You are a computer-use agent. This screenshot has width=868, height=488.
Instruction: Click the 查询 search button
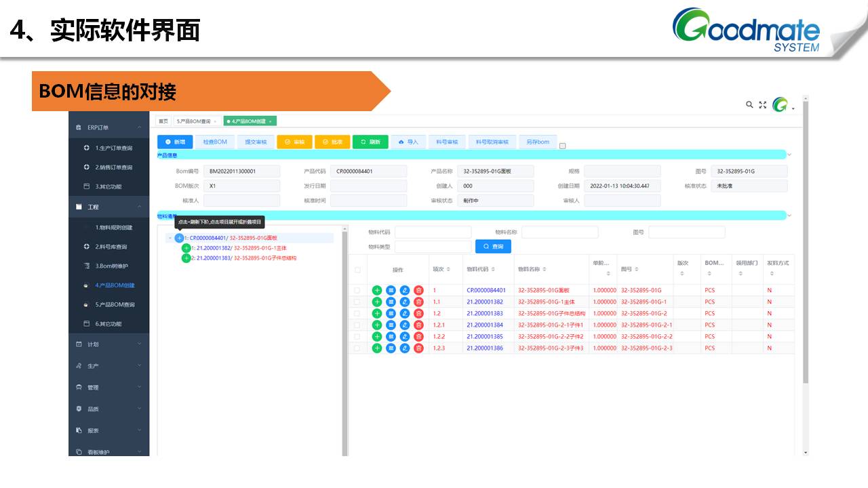pyautogui.click(x=493, y=247)
